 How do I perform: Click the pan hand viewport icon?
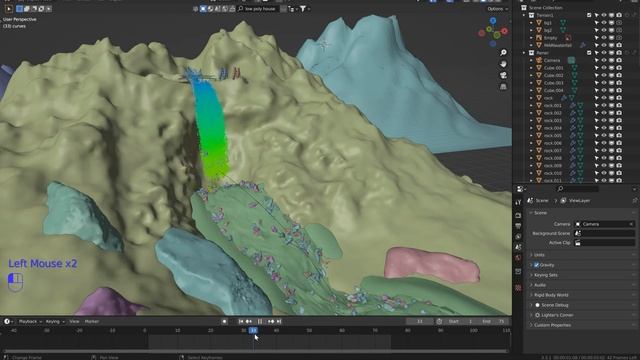[x=503, y=64]
